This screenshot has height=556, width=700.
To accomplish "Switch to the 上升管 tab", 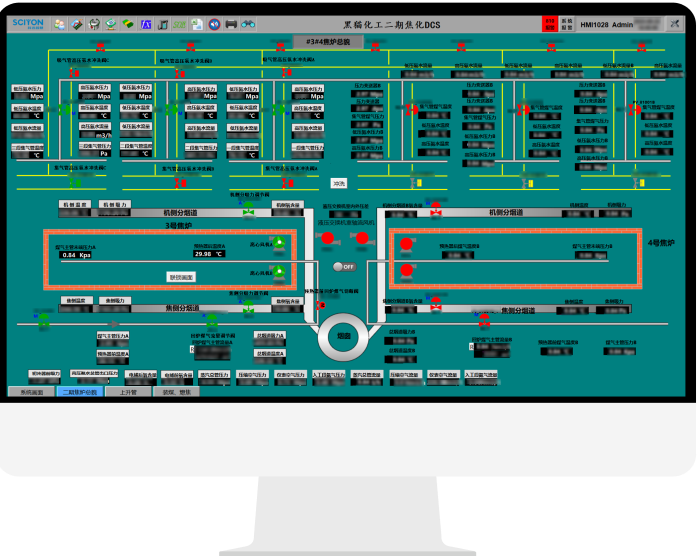I will [x=128, y=392].
